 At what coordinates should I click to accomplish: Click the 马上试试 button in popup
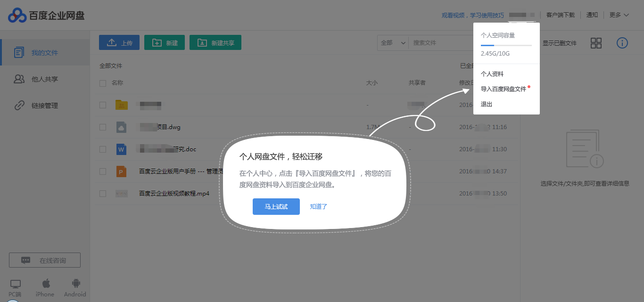pos(276,207)
